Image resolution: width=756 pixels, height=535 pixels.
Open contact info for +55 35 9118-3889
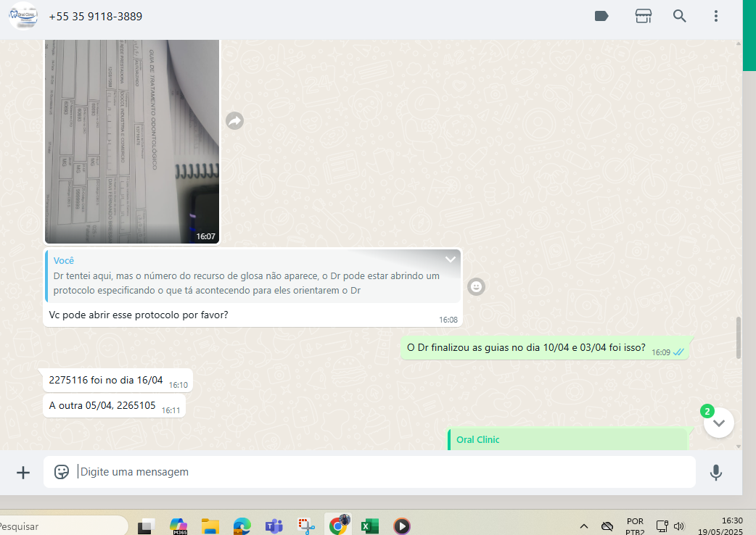pos(96,17)
